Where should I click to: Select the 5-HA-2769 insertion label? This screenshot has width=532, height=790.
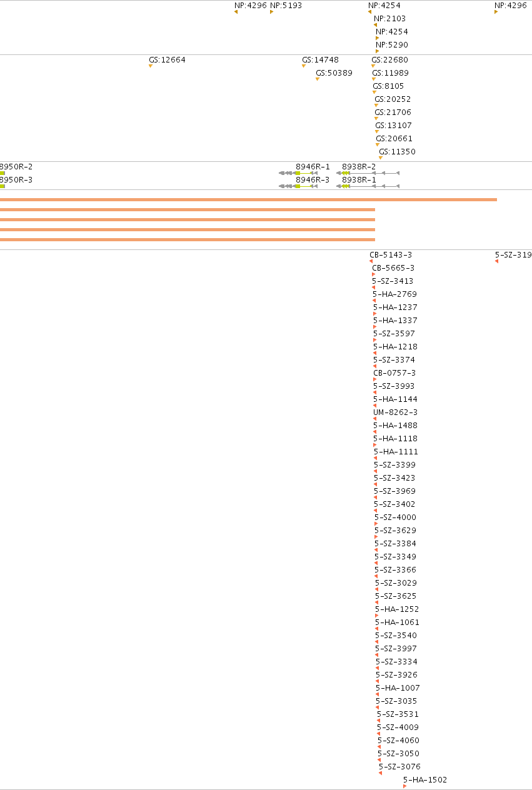394,294
